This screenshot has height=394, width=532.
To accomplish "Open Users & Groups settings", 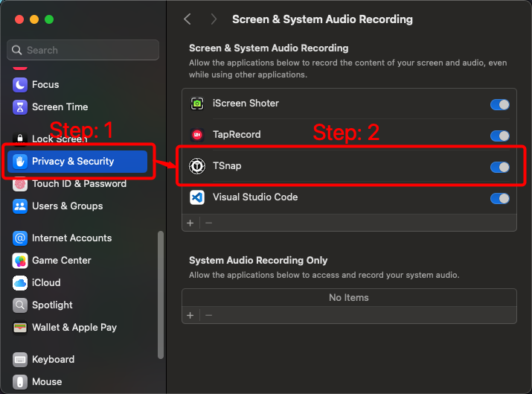I will 67,206.
